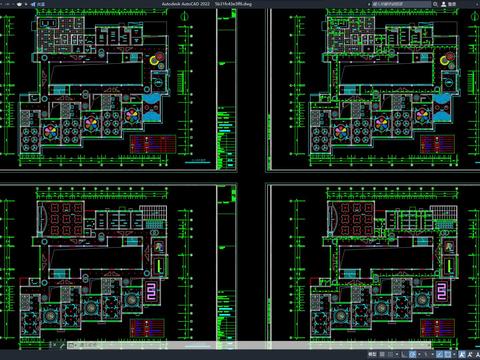Click the object snap tracking icon
The width and height of the screenshot is (480, 360).
440,354
